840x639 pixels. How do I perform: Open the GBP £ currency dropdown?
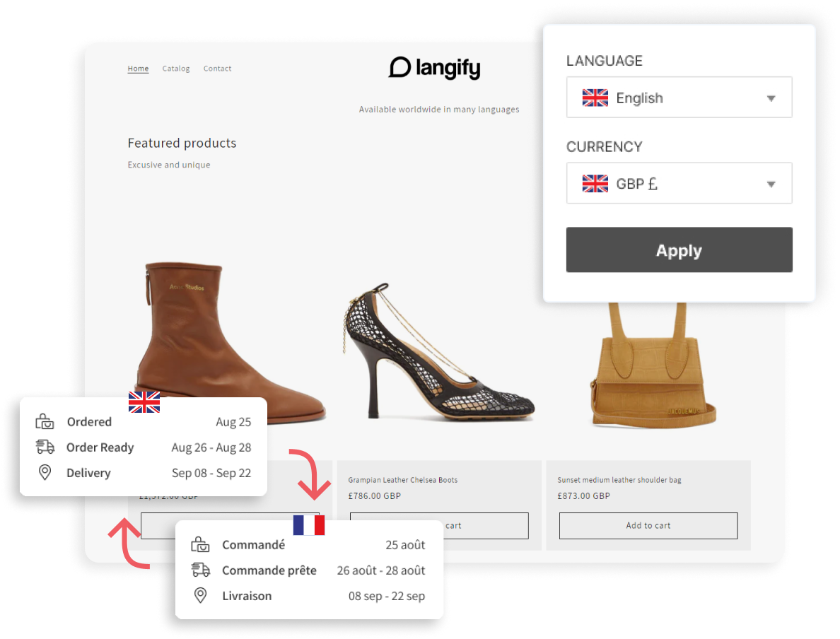click(679, 184)
